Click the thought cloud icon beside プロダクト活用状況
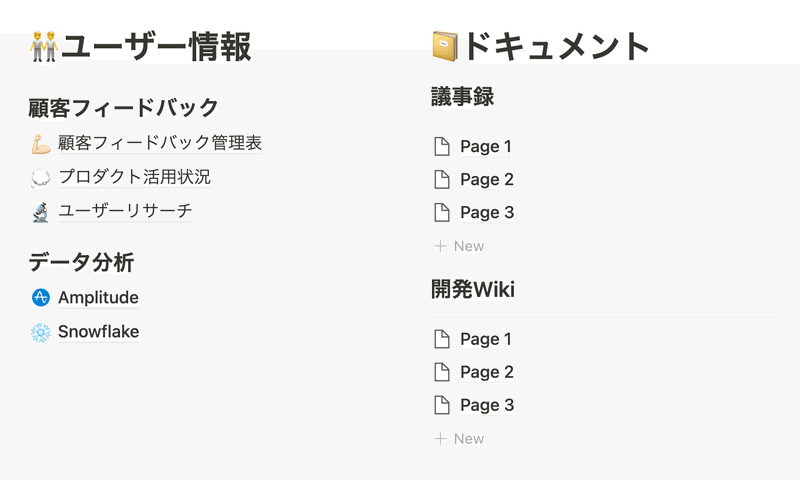This screenshot has height=480, width=800. click(x=41, y=178)
